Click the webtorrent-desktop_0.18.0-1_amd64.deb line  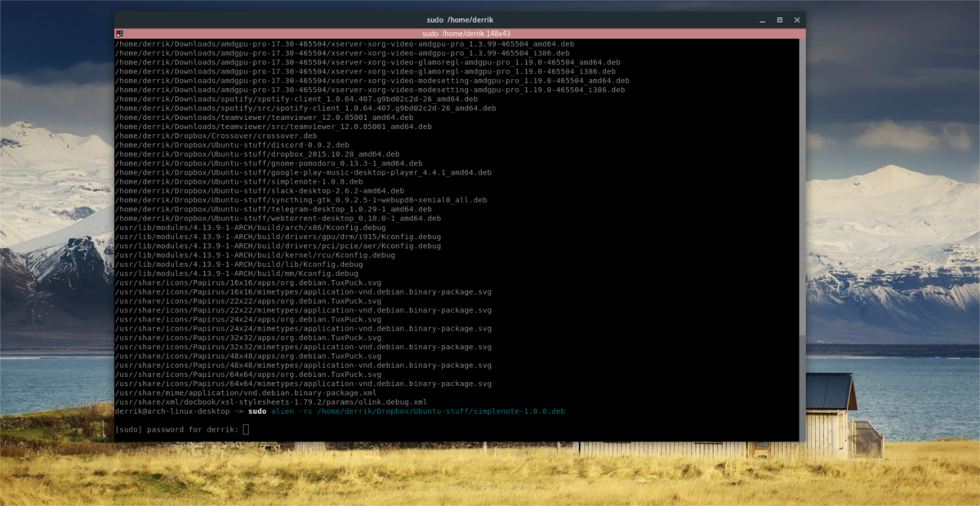tap(278, 218)
